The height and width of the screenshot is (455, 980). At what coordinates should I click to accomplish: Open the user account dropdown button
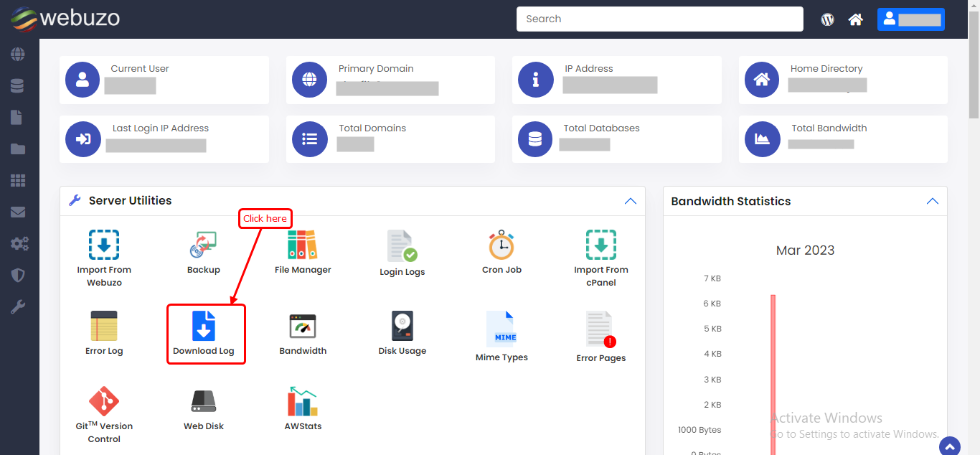tap(910, 19)
